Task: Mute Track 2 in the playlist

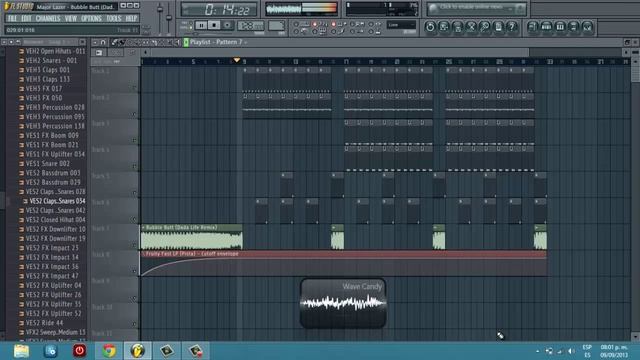Action: 134,115
